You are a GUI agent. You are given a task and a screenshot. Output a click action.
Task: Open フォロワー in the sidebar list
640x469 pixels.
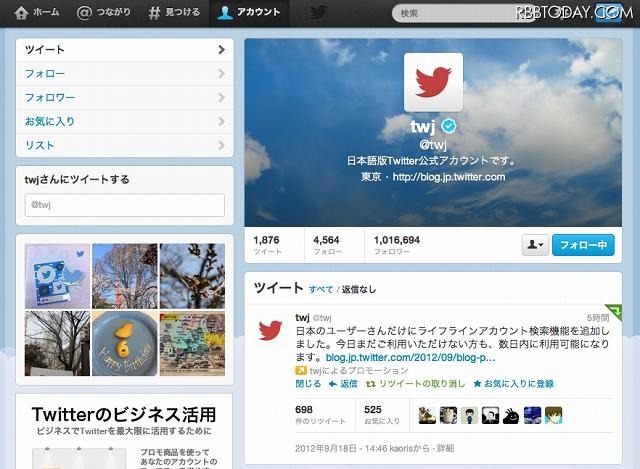click(125, 98)
